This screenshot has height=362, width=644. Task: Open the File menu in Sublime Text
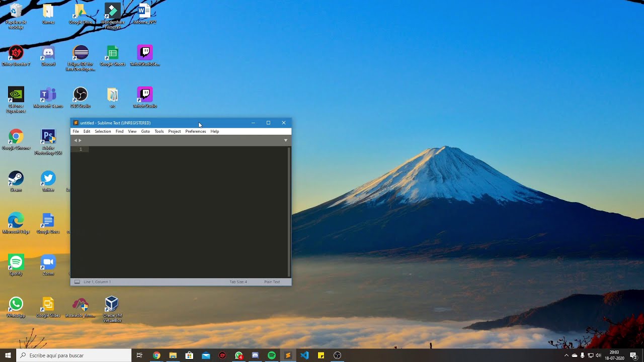(75, 131)
